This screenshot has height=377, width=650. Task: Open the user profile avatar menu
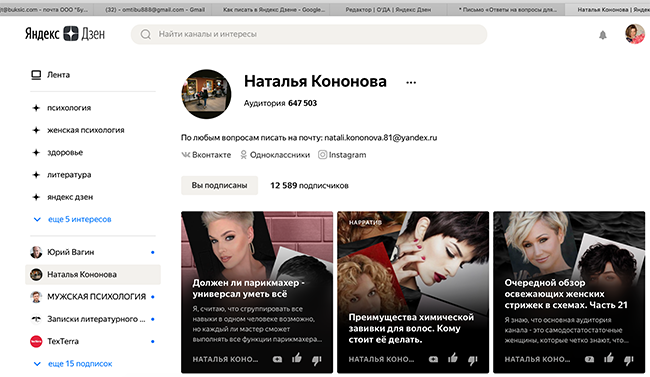click(x=635, y=34)
